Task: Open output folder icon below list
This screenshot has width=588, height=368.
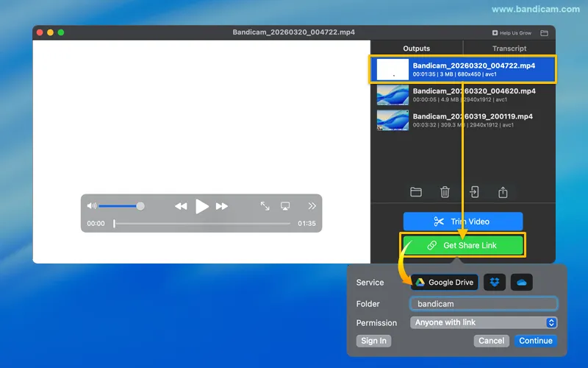Action: pos(416,192)
